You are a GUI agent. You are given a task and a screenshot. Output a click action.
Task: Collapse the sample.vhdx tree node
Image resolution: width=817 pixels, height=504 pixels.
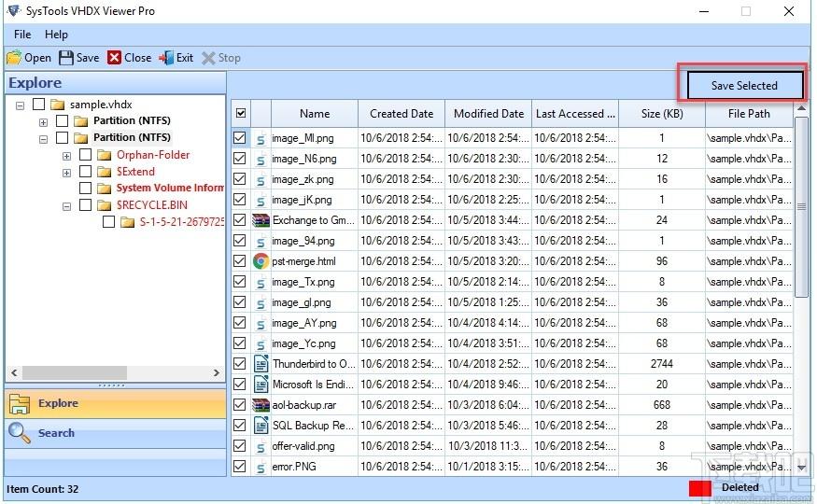(x=20, y=105)
